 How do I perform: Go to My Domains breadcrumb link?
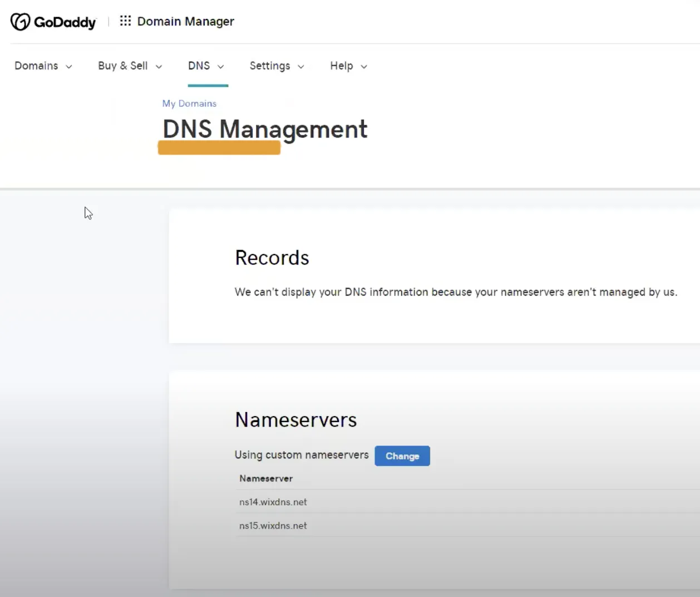pyautogui.click(x=189, y=104)
